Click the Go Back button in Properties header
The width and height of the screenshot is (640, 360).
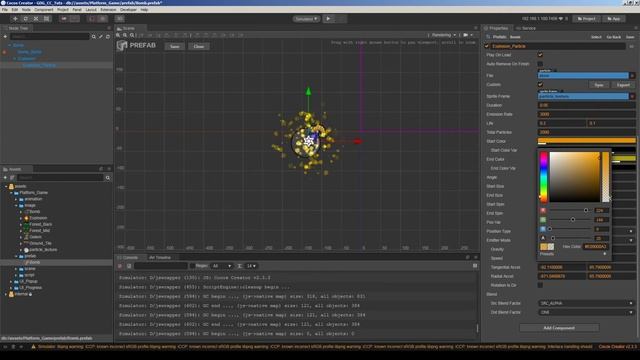(x=613, y=37)
